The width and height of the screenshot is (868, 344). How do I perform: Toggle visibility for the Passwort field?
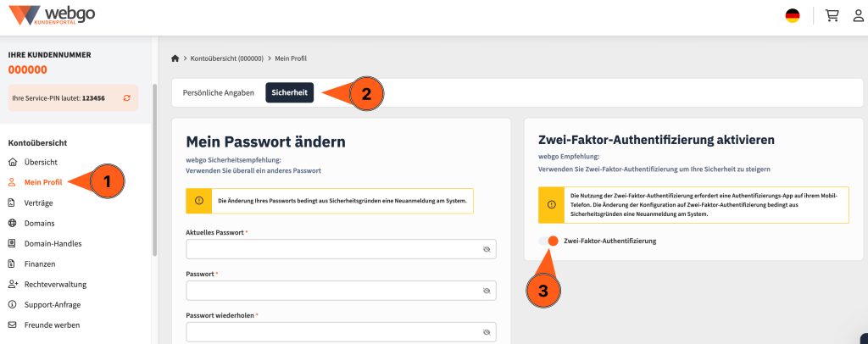pos(487,291)
